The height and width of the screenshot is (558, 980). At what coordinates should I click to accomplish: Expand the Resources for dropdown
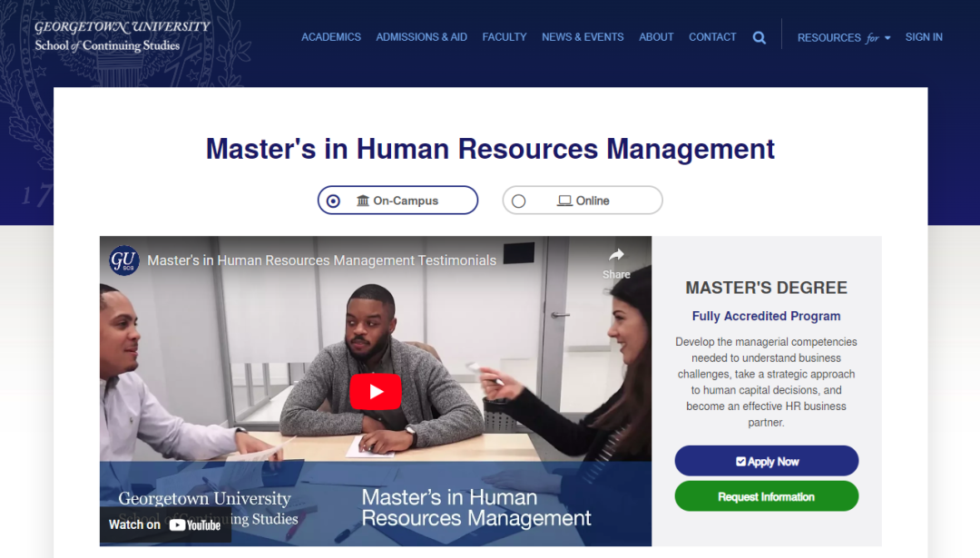click(x=844, y=37)
